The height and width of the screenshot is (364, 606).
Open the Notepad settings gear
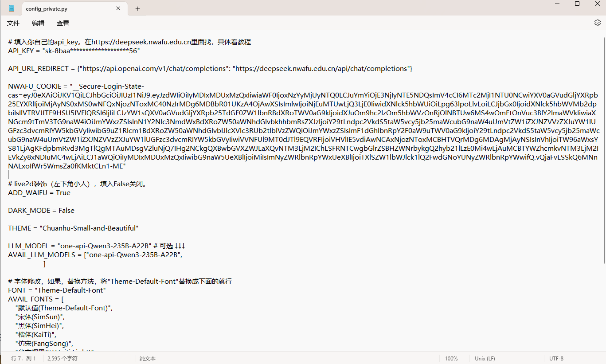[x=597, y=23]
